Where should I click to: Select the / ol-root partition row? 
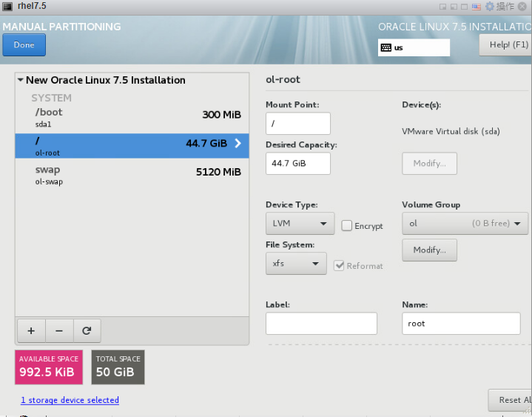pyautogui.click(x=132, y=146)
